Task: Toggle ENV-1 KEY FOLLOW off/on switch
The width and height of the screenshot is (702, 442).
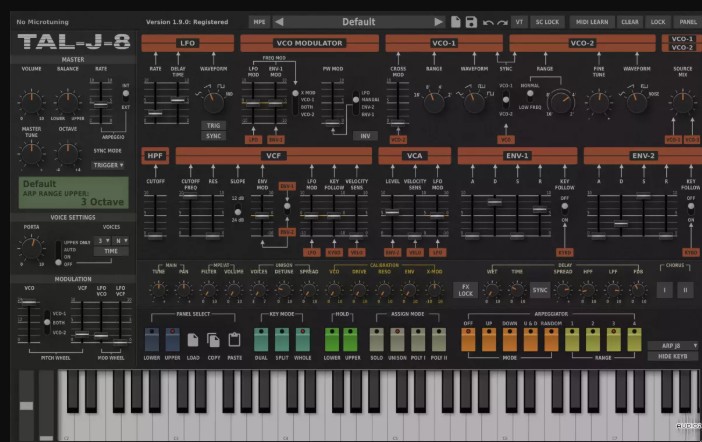Action: pyautogui.click(x=565, y=208)
